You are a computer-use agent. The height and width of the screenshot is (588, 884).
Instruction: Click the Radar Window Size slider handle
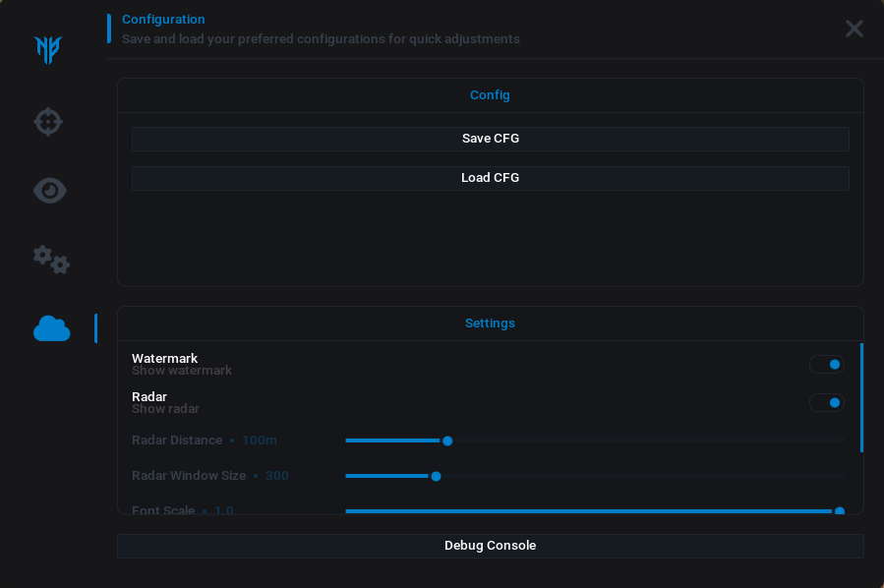(x=436, y=476)
